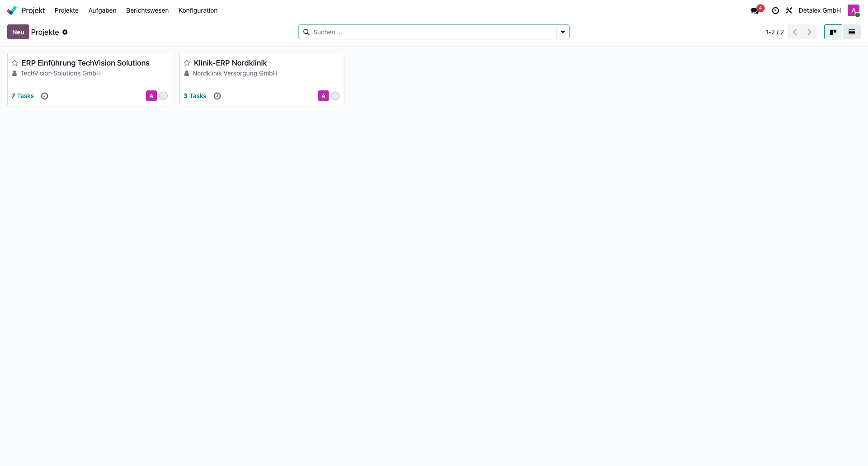Click the Projekt app logo icon
868x466 pixels.
[x=12, y=10]
